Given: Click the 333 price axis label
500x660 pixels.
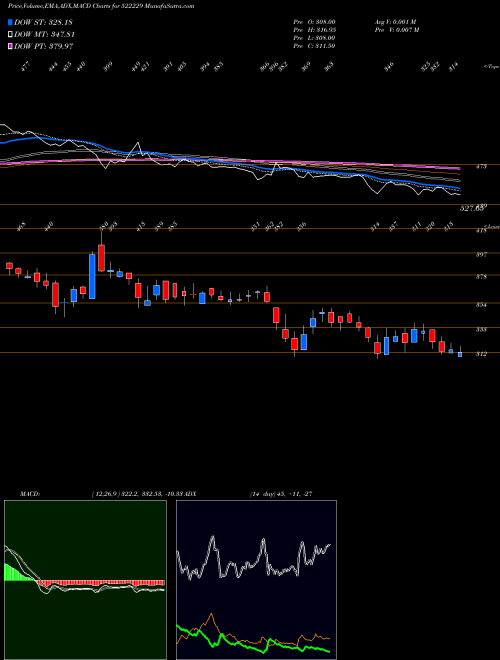Looking at the screenshot, I should click(x=481, y=330).
